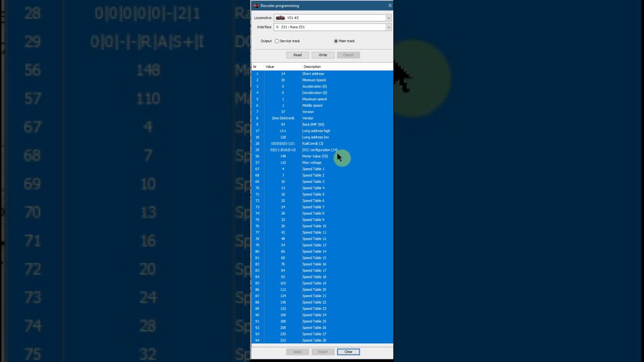The width and height of the screenshot is (644, 362).
Task: Select the Long address high row
Action: pyautogui.click(x=322, y=131)
